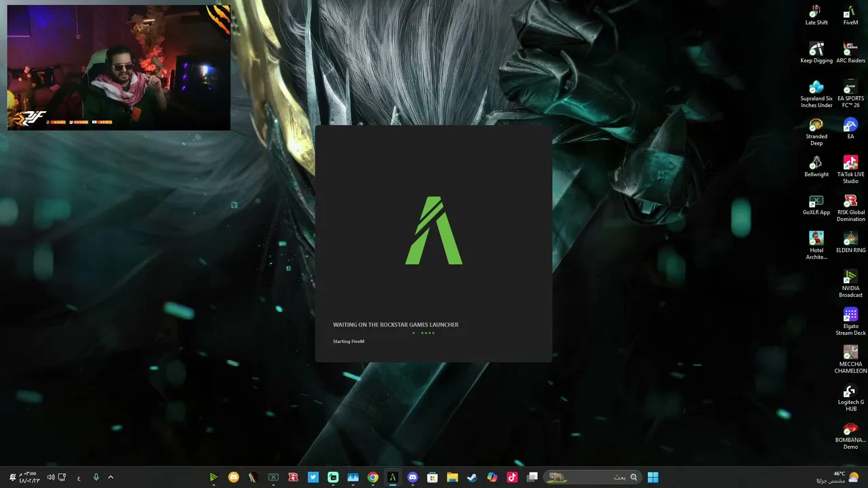Click the Bellwright desktop icon

point(816,167)
